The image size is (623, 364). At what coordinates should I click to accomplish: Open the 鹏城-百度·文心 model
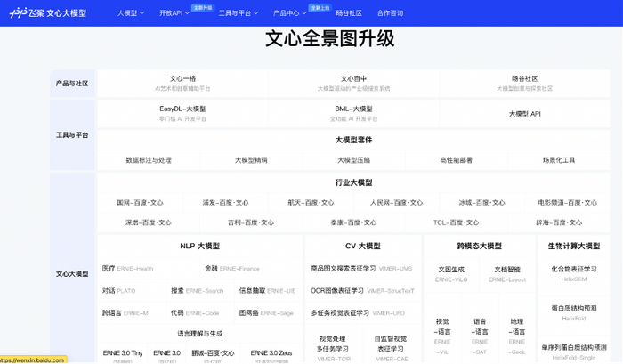pos(213,354)
